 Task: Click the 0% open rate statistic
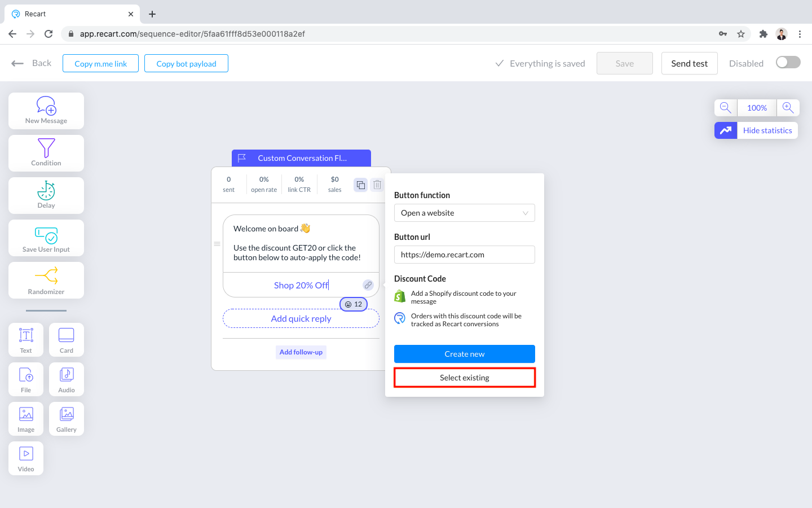(x=264, y=185)
